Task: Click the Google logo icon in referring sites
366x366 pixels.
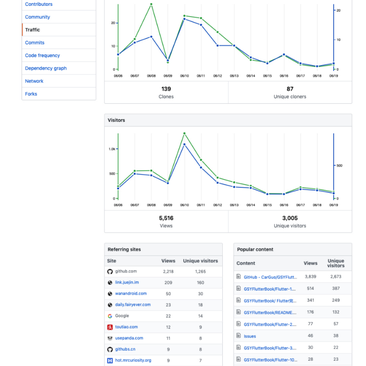Action: [110, 316]
